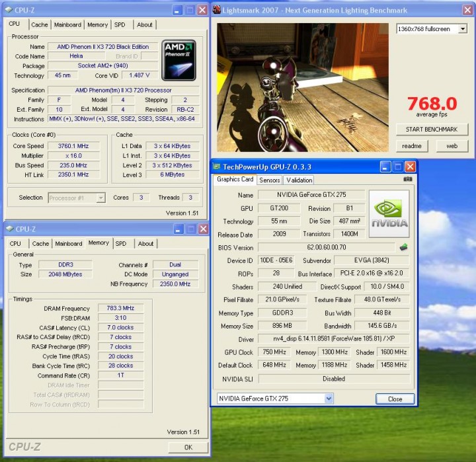
Task: Open the 1360x768 fullscreen resolution dropdown
Action: coord(463,29)
